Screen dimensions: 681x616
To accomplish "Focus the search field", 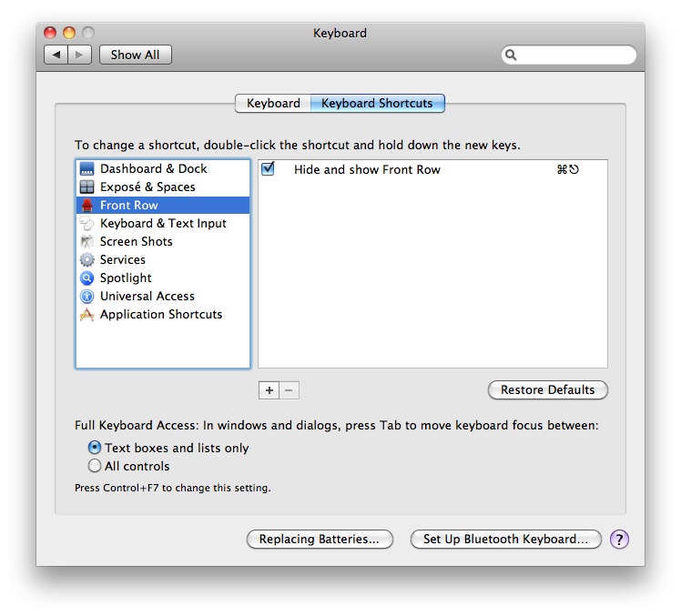I will (x=569, y=56).
